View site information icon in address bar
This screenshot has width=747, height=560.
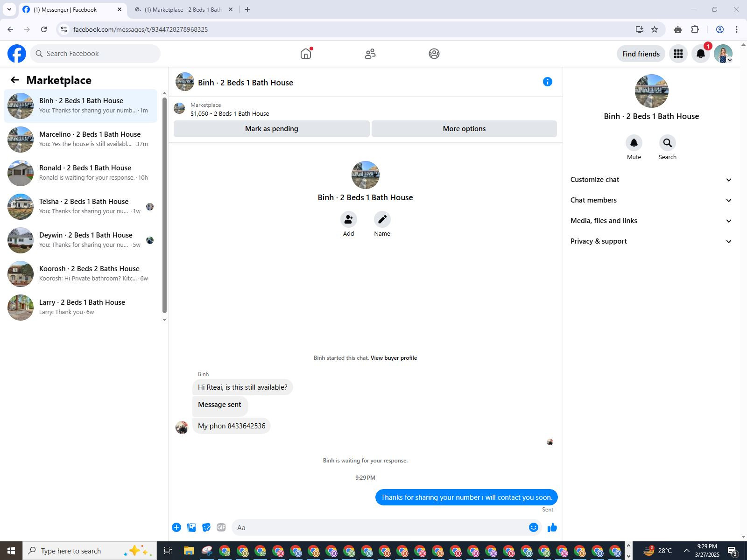coord(64,29)
